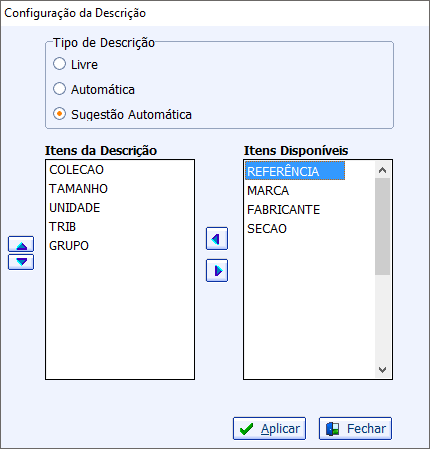Click the available items scrollbar thumb
The width and height of the screenshot is (430, 449).
click(382, 227)
